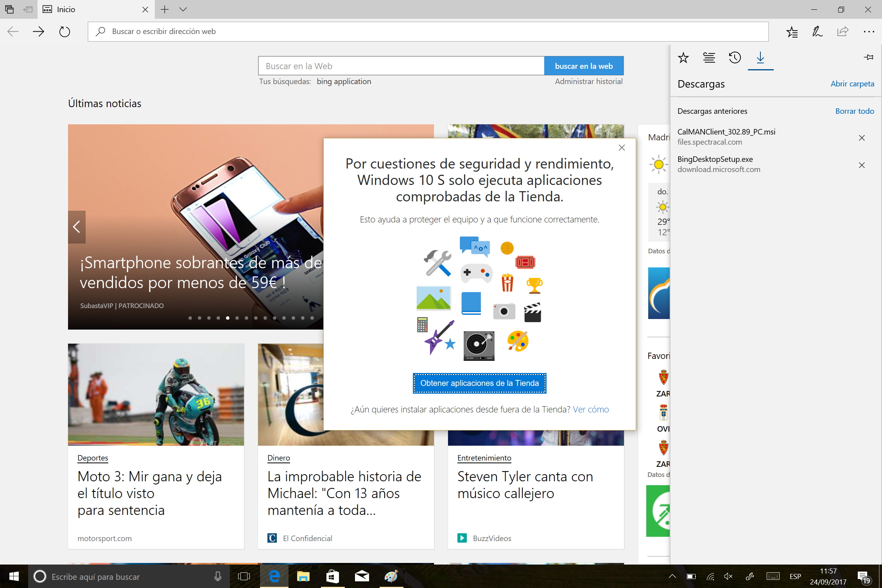The height and width of the screenshot is (588, 882).
Task: Open the tabs you've set aside
Action: pos(9,9)
